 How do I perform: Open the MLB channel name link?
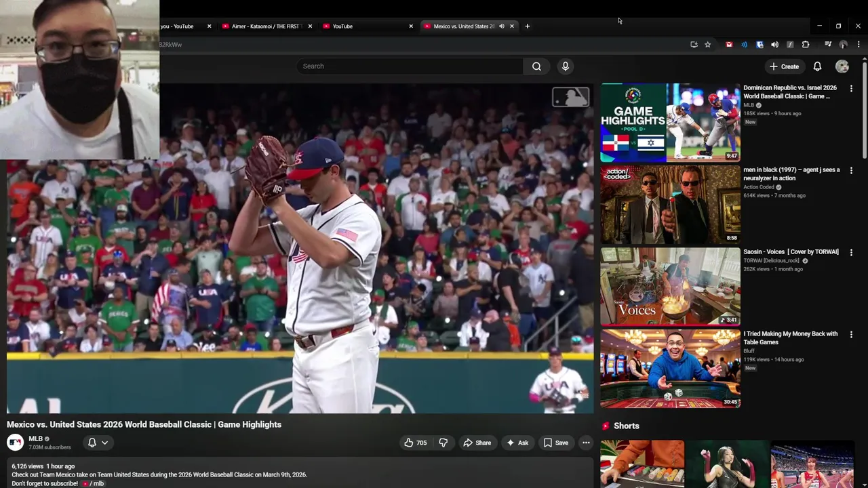(x=35, y=439)
